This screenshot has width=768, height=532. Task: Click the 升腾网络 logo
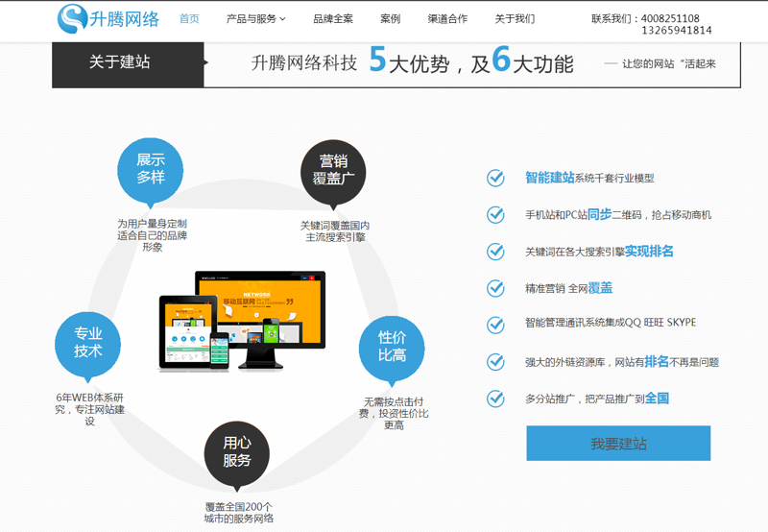(x=108, y=19)
